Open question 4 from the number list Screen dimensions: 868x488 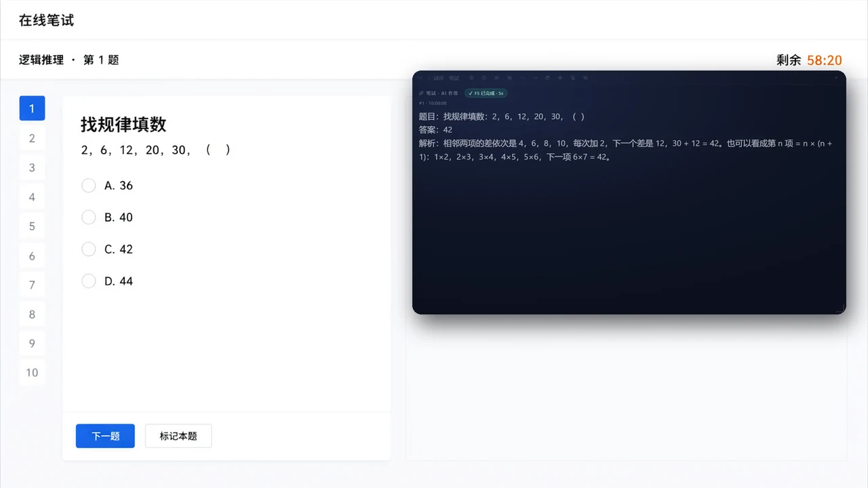[x=32, y=197]
